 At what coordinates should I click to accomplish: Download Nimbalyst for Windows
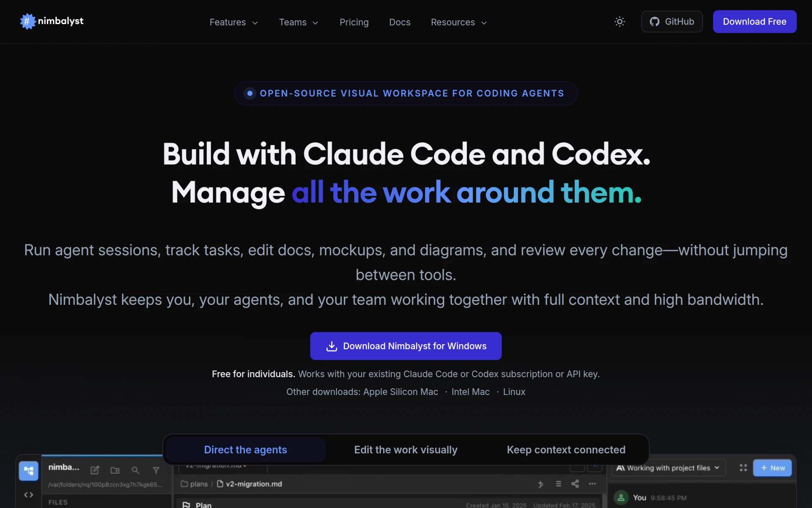pos(406,346)
